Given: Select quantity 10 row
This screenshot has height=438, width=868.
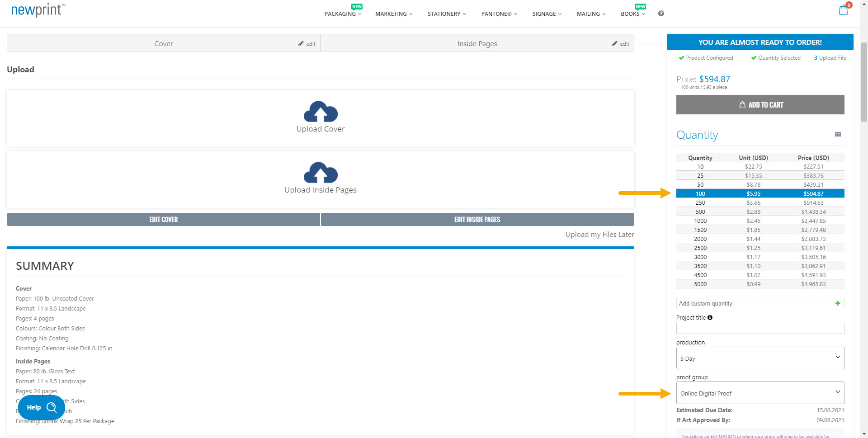Looking at the screenshot, I should point(760,166).
